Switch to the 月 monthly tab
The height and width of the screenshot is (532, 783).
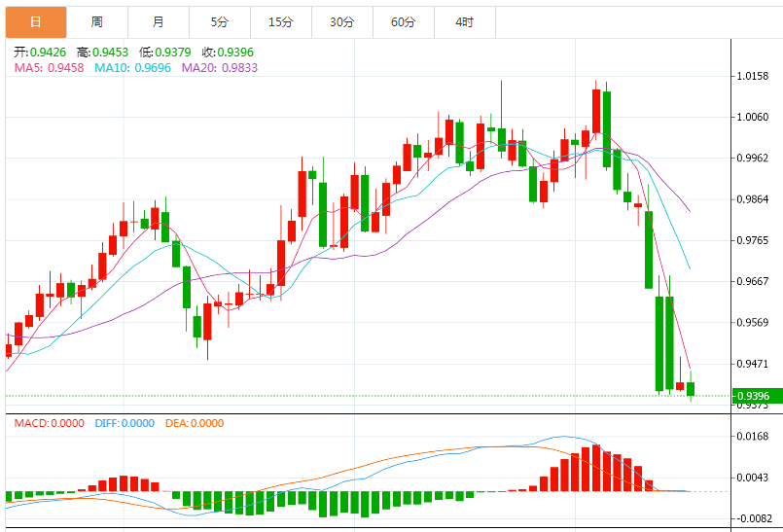tap(159, 22)
